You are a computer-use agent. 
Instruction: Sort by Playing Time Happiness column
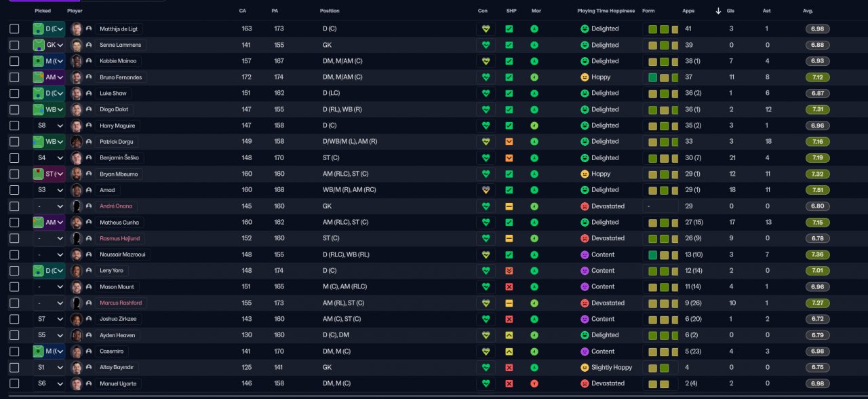pos(606,11)
